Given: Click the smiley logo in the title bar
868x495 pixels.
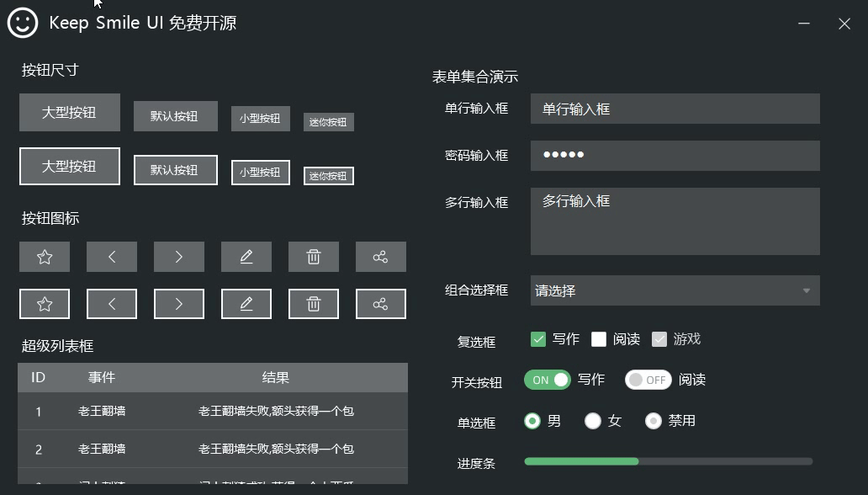Looking at the screenshot, I should pos(21,23).
